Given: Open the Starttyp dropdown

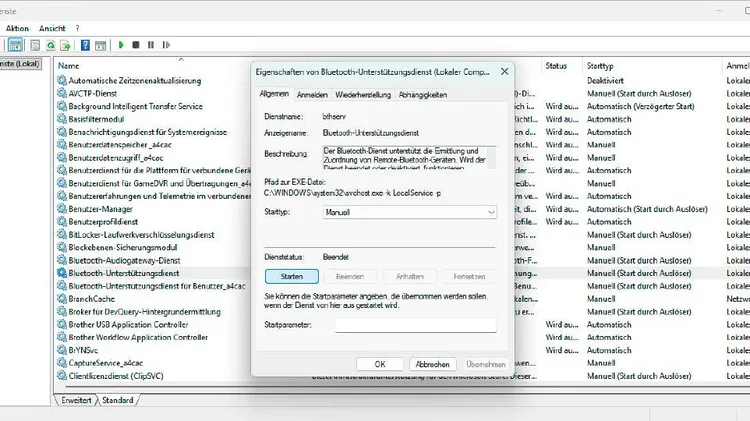Looking at the screenshot, I should point(409,213).
